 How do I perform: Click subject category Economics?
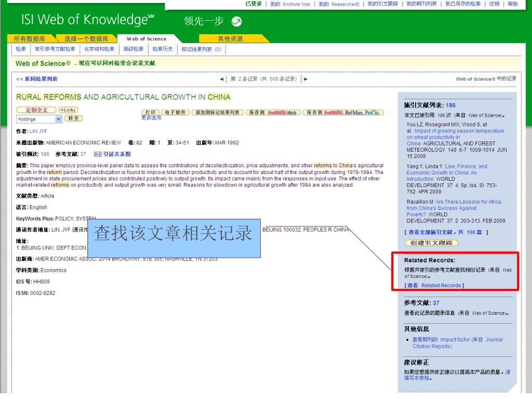point(54,270)
